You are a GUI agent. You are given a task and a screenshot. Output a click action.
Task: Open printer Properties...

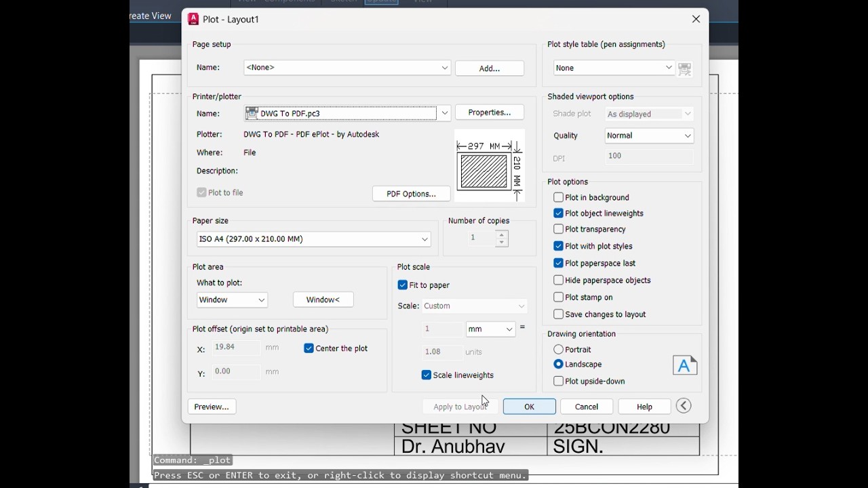coord(490,113)
